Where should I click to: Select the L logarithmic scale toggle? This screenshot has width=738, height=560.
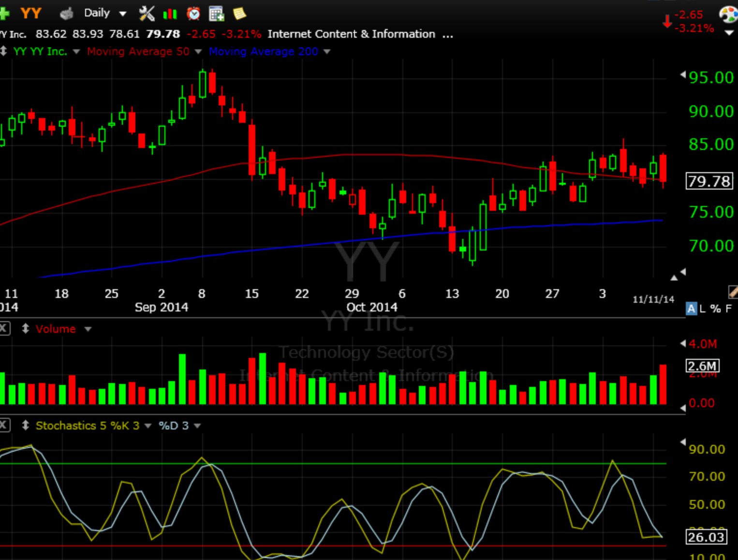[x=703, y=309]
